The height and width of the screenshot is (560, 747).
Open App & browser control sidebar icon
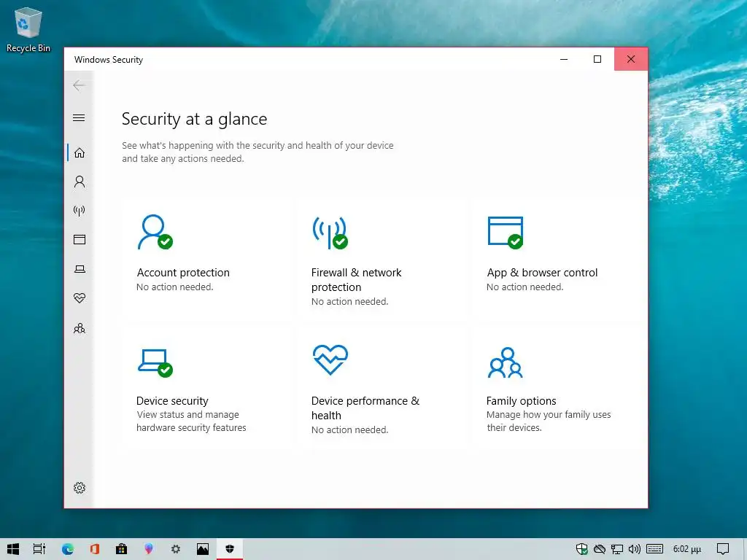coord(79,239)
